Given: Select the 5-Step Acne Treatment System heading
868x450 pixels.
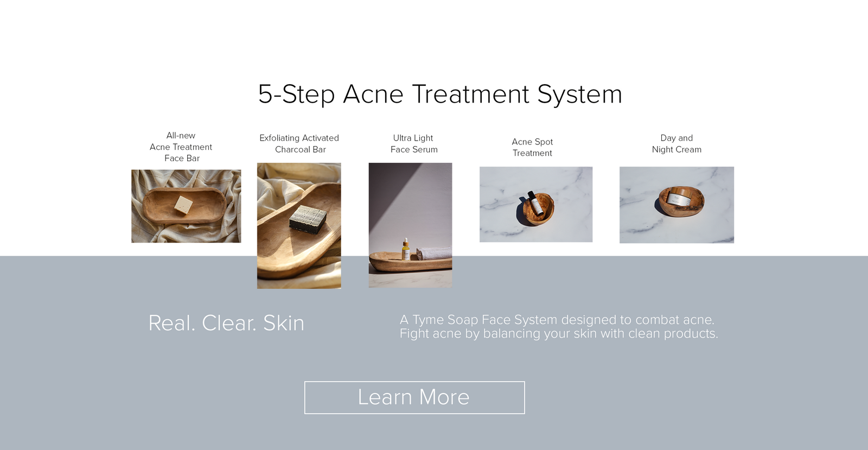Looking at the screenshot, I should click(x=440, y=94).
